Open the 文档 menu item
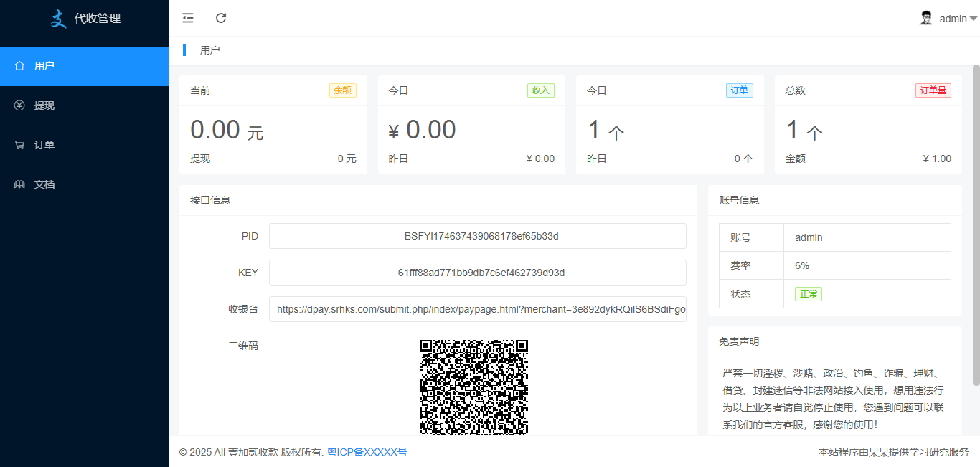Viewport: 980px width, 467px height. click(x=44, y=184)
